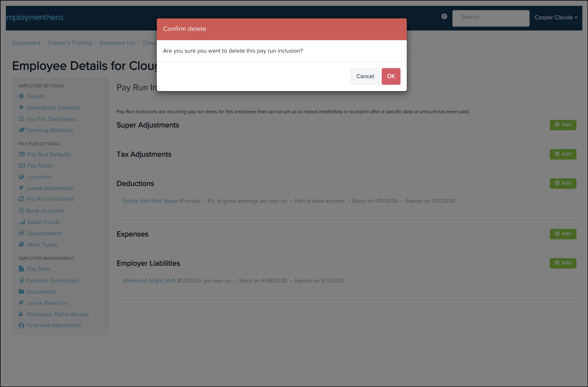Click the checkmark icon beside Qualifications
The width and height of the screenshot is (588, 387).
point(22,233)
